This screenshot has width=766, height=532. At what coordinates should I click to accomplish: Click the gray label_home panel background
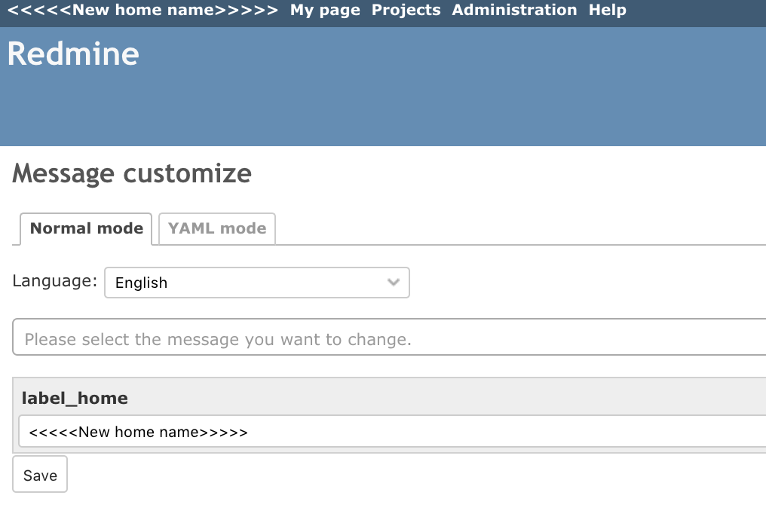point(440,396)
